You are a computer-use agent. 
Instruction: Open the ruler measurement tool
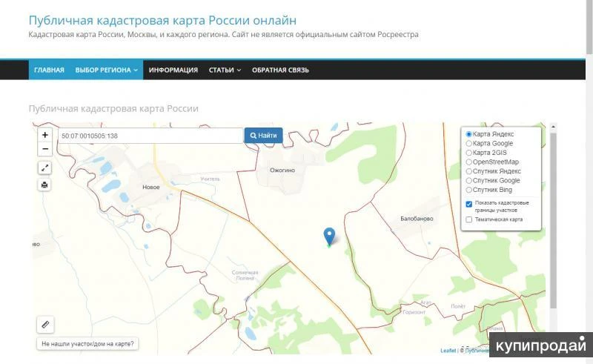point(44,325)
